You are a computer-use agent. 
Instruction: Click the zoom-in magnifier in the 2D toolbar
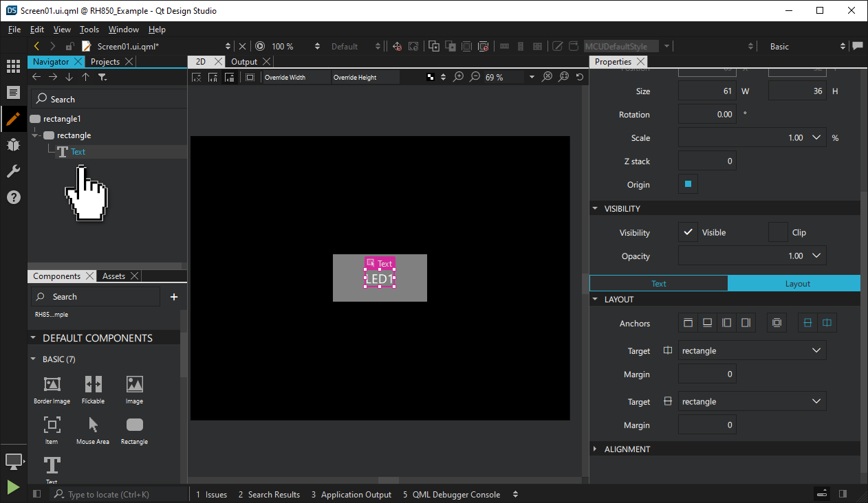point(459,77)
